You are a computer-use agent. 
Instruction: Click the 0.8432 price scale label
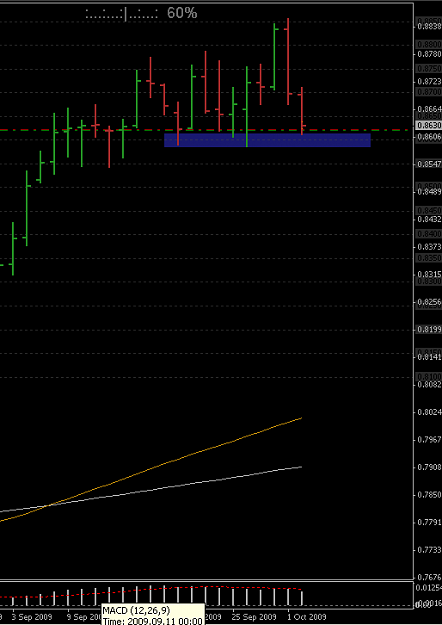click(429, 219)
